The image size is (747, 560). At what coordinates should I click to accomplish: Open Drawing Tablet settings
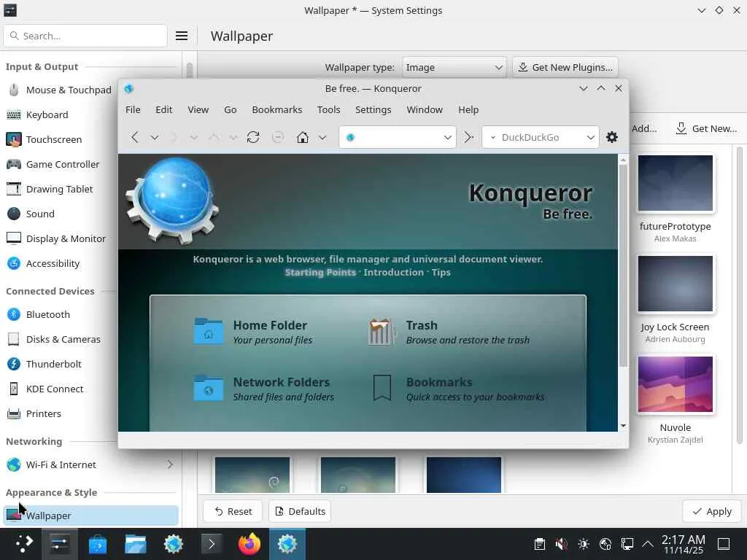click(x=59, y=189)
